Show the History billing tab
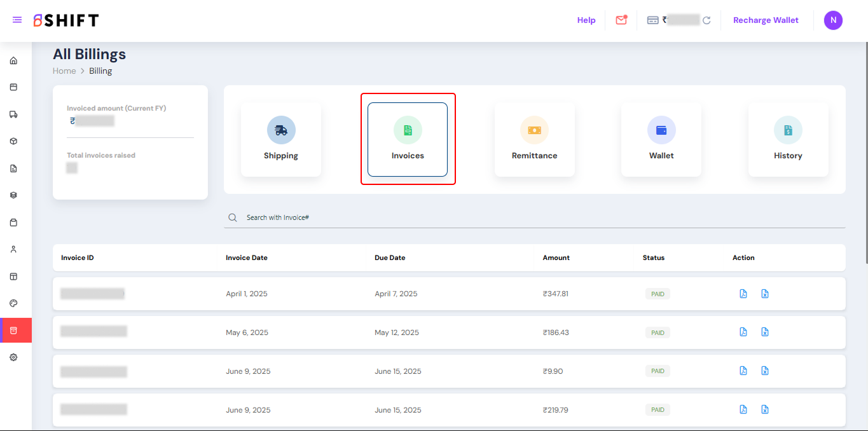 point(788,139)
